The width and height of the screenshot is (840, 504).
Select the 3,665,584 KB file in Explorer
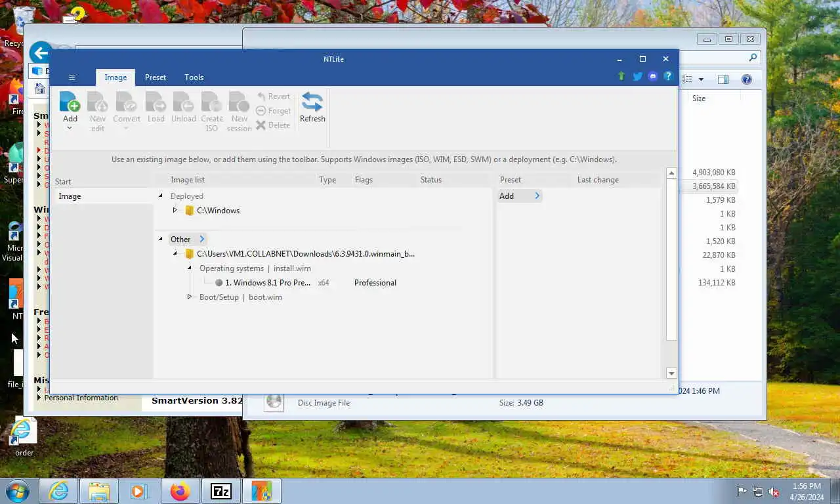pyautogui.click(x=714, y=186)
